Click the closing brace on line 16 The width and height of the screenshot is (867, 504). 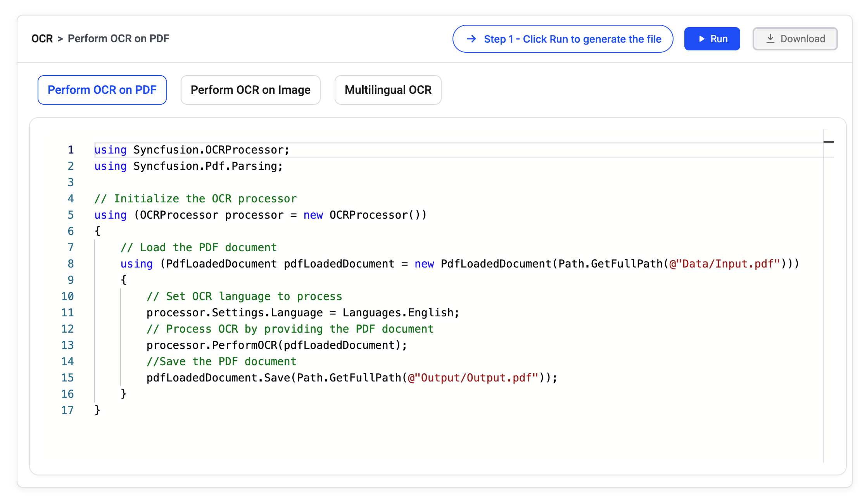coord(124,394)
